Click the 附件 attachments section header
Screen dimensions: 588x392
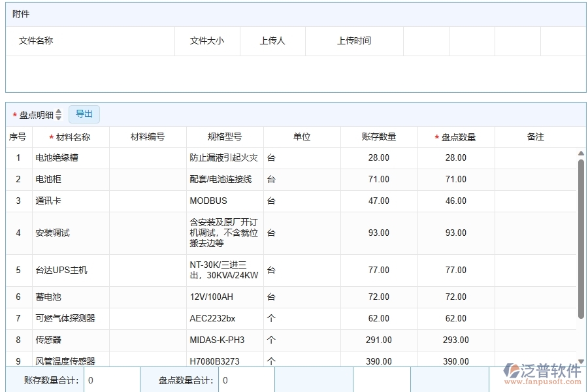point(21,13)
